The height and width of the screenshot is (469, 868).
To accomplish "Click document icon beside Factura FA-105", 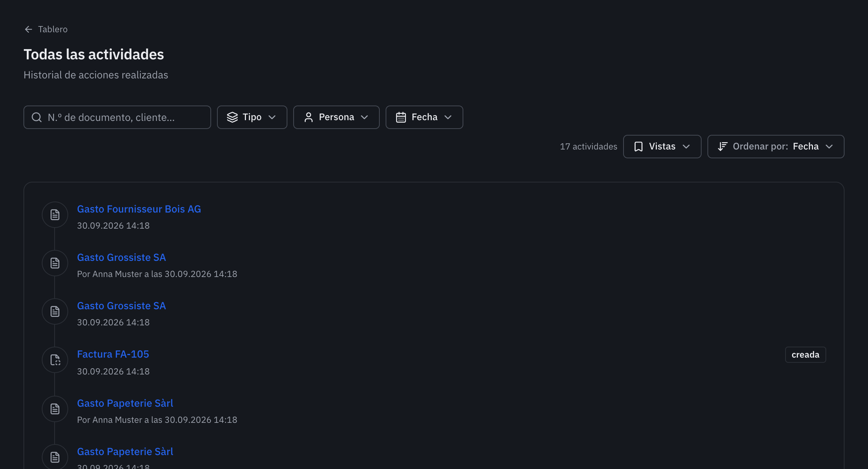I will [x=55, y=360].
